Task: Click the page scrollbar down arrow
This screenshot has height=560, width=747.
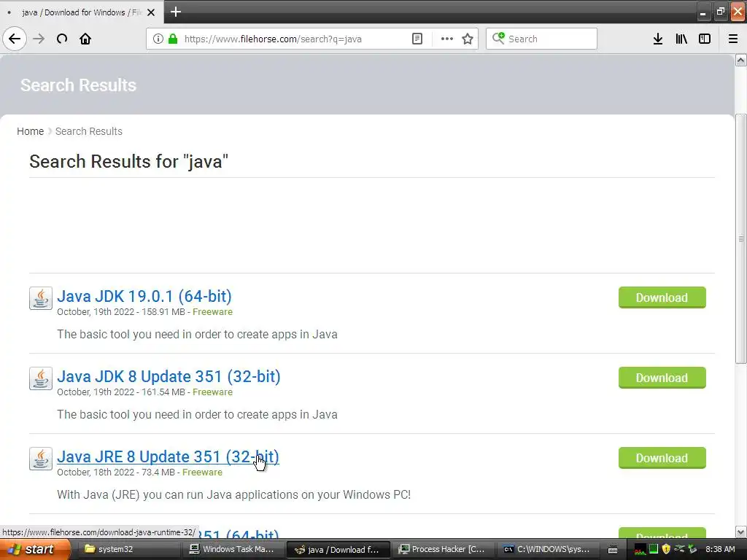Action: [x=741, y=532]
